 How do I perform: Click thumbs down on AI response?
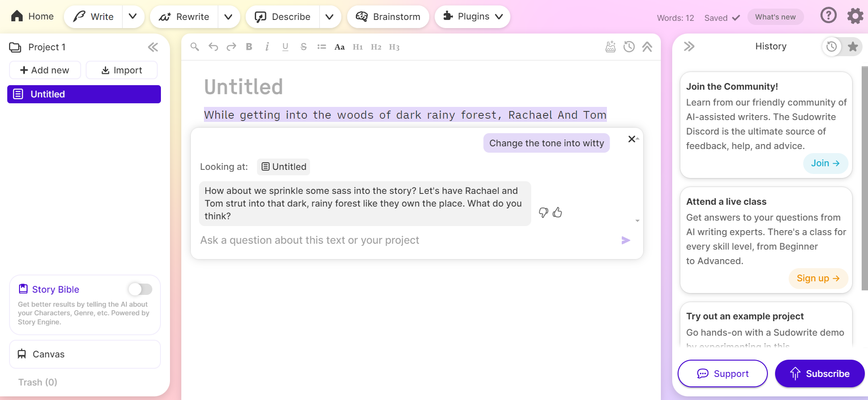(543, 212)
